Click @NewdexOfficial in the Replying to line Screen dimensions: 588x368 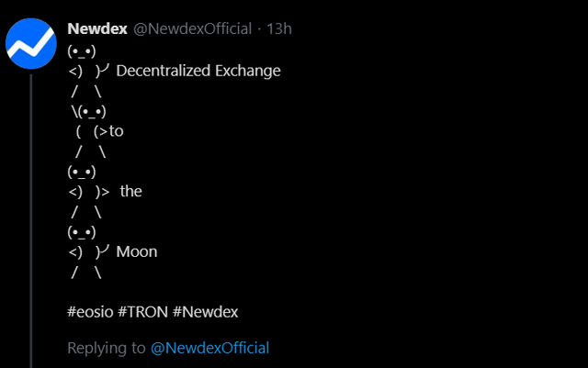(209, 348)
